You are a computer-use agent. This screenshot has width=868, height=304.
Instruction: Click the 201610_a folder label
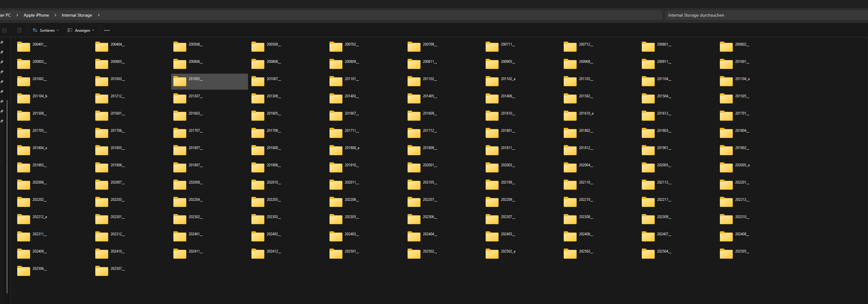586,114
